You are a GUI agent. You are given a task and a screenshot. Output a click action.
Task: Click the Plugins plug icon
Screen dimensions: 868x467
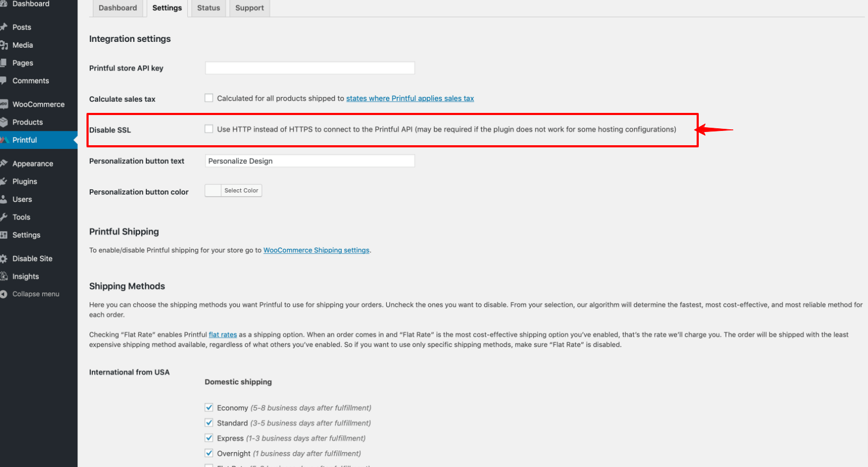[3, 181]
